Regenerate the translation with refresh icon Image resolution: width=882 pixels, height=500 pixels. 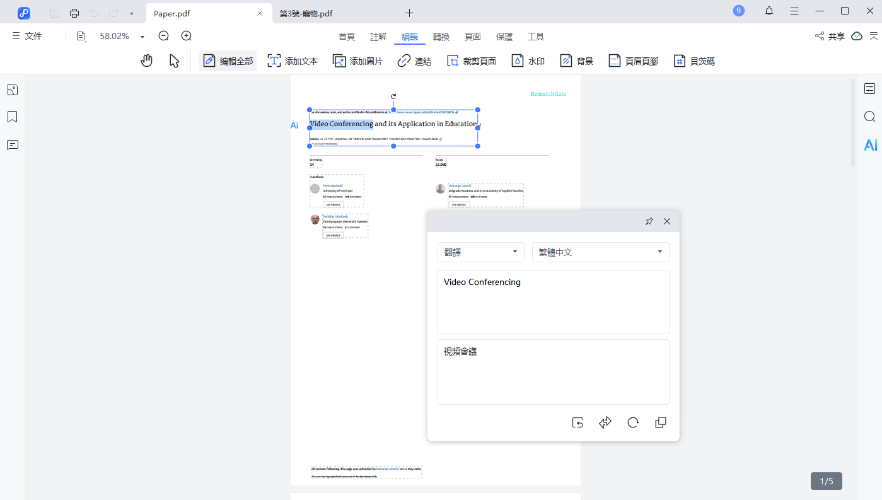[x=633, y=423]
